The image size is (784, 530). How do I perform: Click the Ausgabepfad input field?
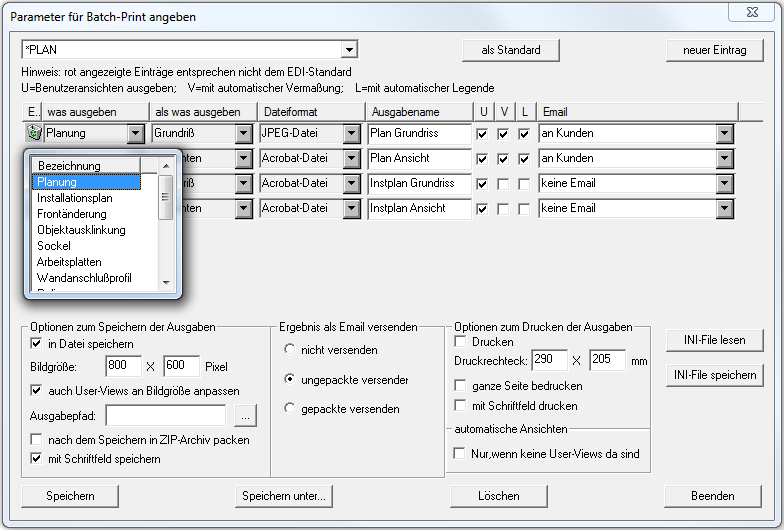[x=166, y=416]
